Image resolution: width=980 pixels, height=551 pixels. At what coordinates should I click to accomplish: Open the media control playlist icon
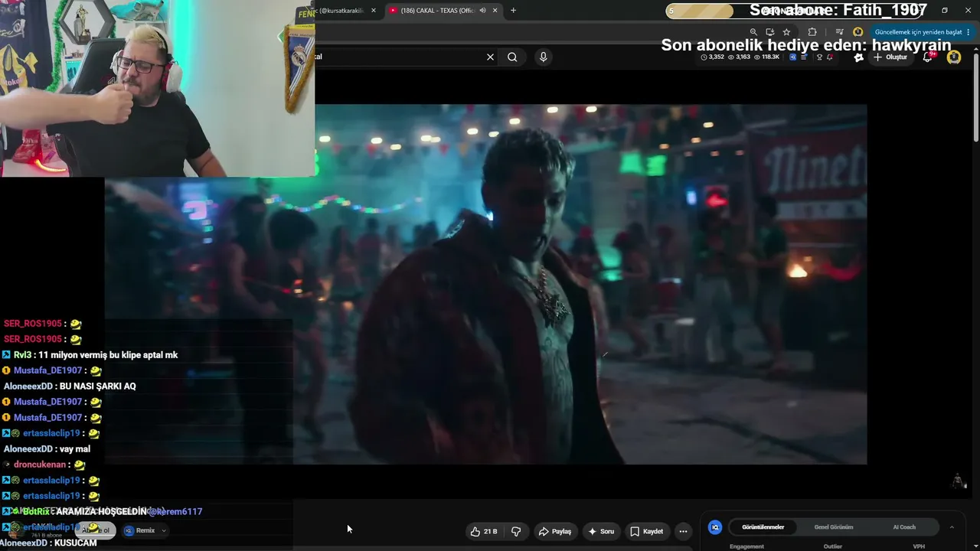pyautogui.click(x=840, y=32)
